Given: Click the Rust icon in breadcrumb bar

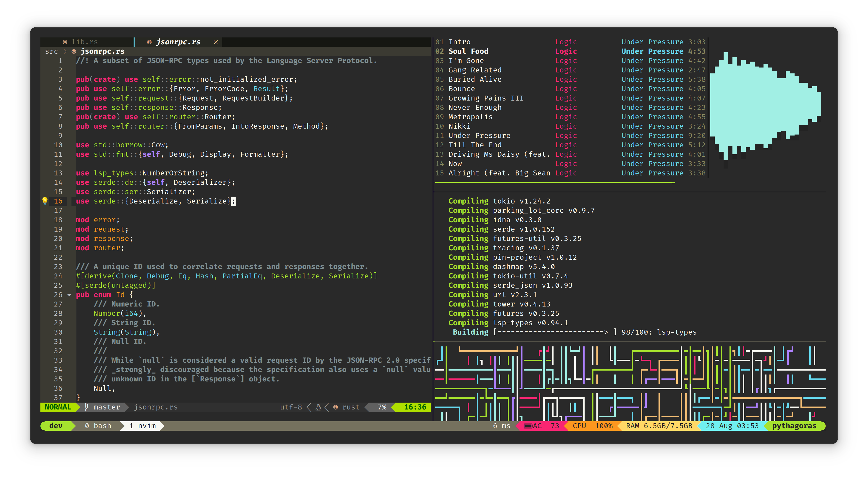Looking at the screenshot, I should [74, 51].
